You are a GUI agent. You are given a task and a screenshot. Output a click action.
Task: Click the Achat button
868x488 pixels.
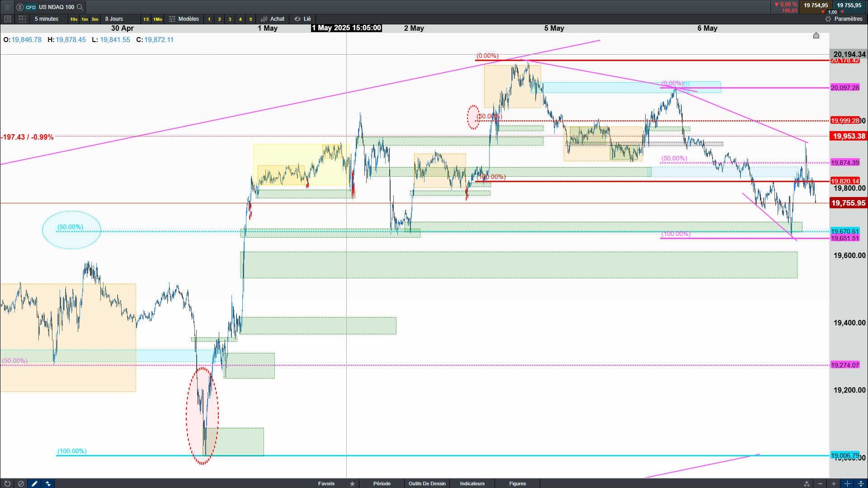click(x=273, y=19)
